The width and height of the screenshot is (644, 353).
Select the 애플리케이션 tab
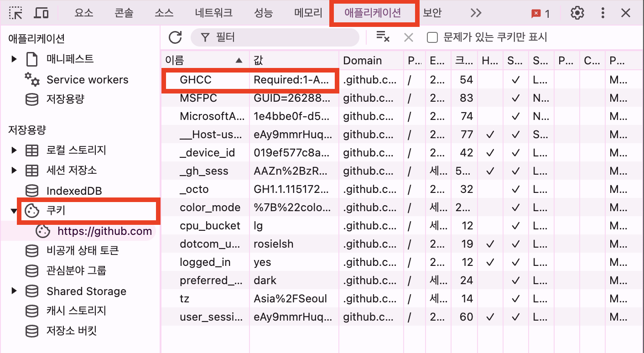tap(373, 13)
